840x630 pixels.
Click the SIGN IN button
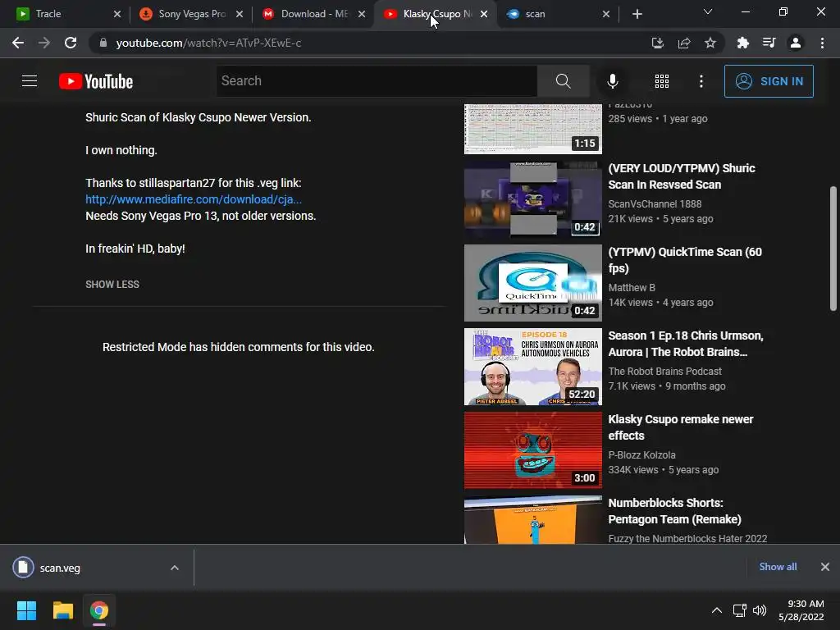pyautogui.click(x=769, y=81)
